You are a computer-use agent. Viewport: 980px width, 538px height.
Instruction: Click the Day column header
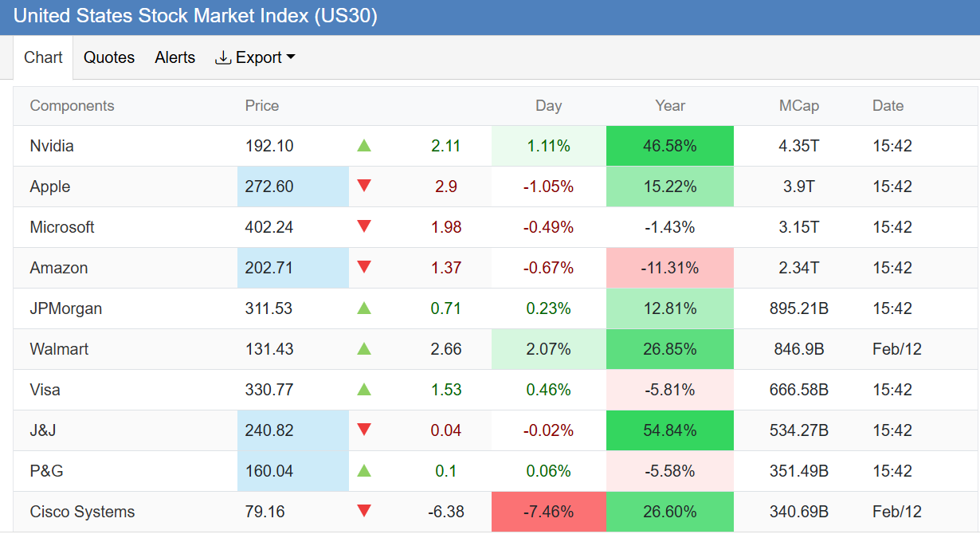point(548,106)
